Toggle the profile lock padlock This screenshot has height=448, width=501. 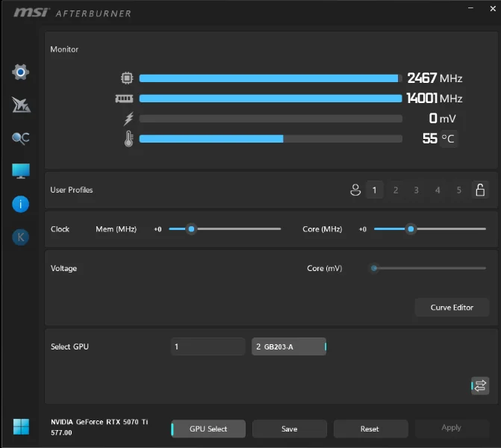click(x=480, y=190)
